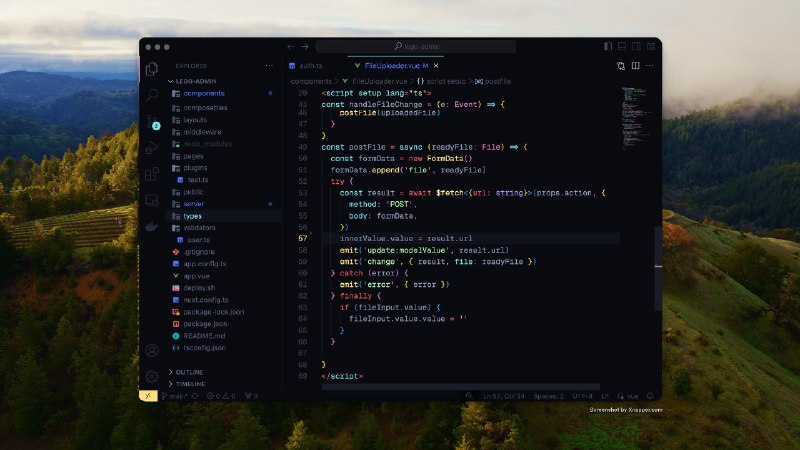Click main branch in status bar
Viewport: 800px width, 450px height.
pos(175,396)
